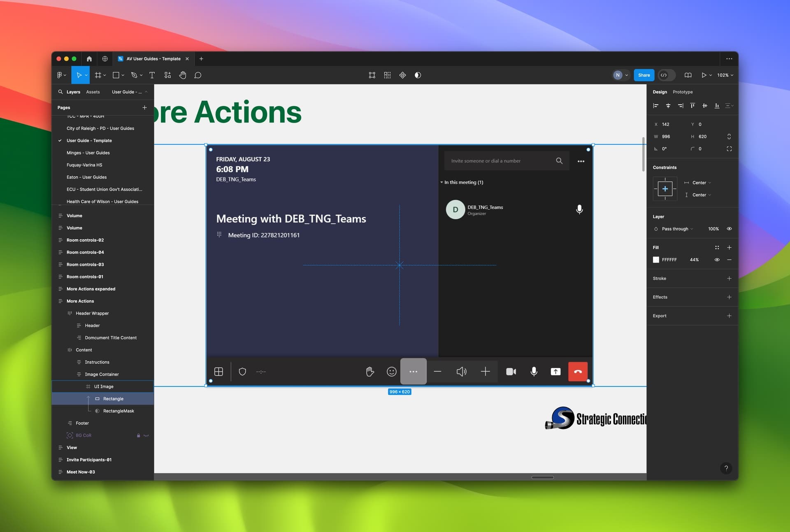Select the Hand tool
The height and width of the screenshot is (532, 790).
183,75
